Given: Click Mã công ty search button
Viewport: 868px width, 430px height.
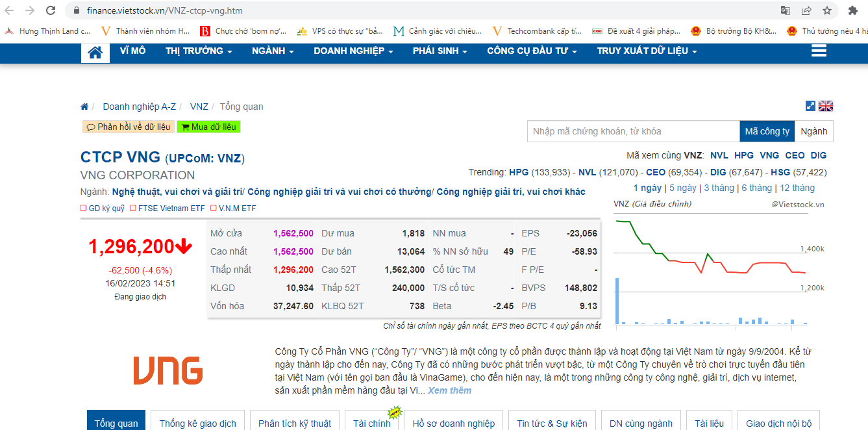Looking at the screenshot, I should click(x=767, y=131).
